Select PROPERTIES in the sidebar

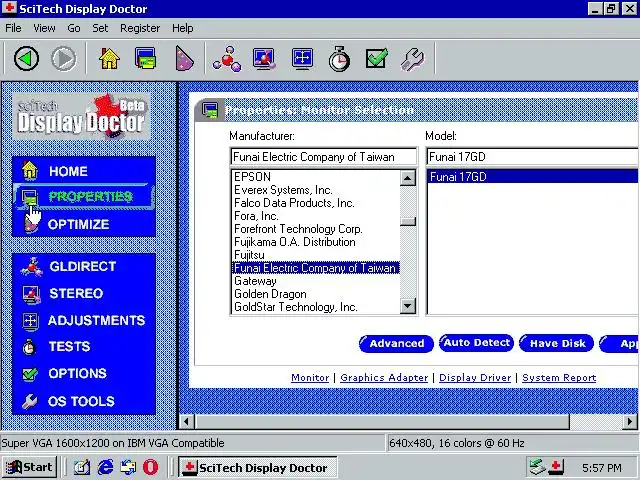coord(84,197)
